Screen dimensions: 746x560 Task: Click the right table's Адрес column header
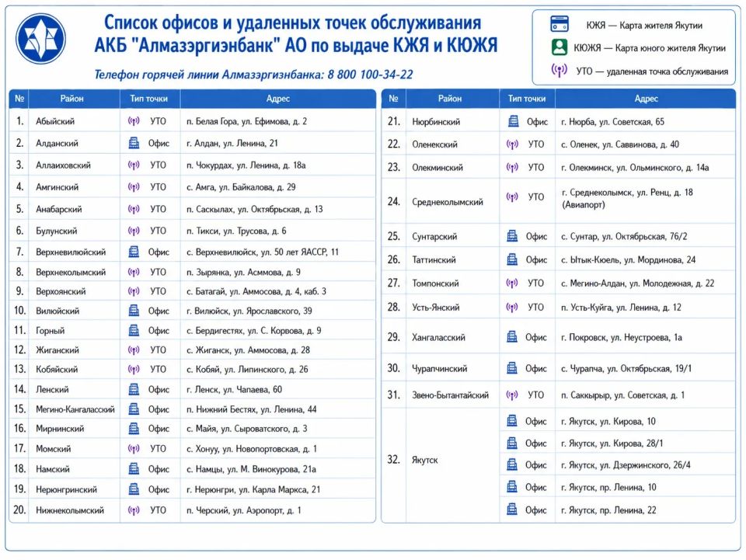646,99
